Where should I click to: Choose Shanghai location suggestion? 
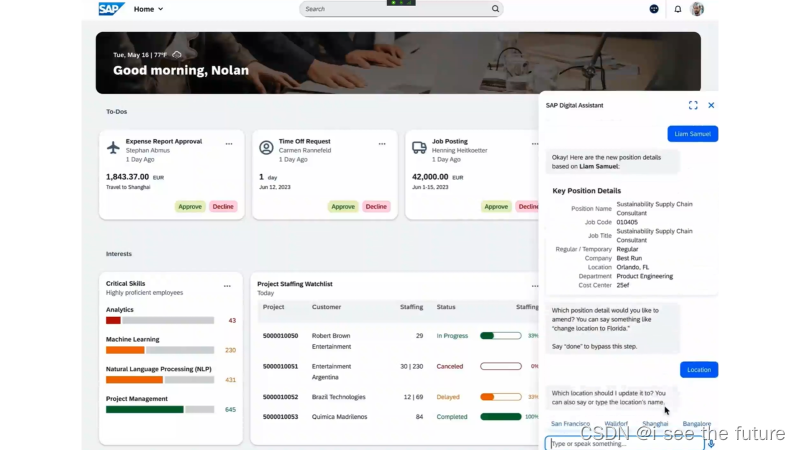[655, 424]
